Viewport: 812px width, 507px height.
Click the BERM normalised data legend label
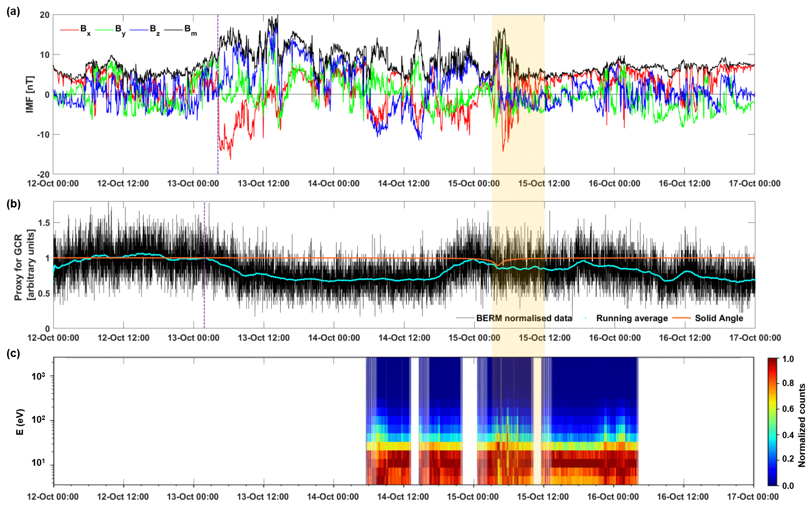[524, 318]
